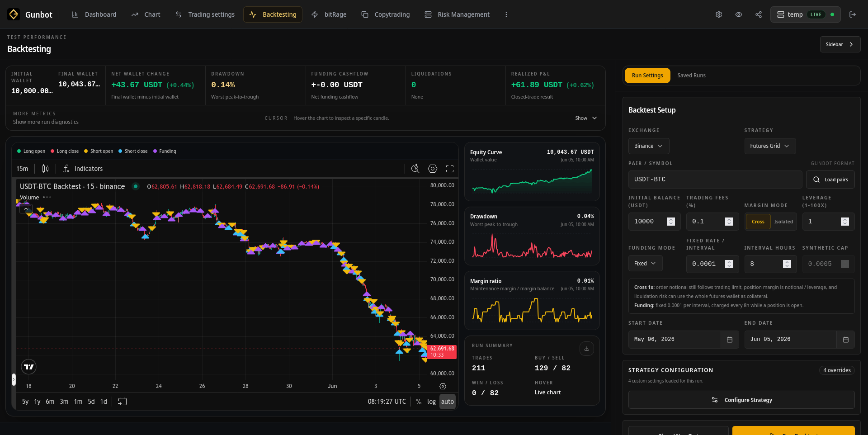Expand More Metrics with Show chevron
The height and width of the screenshot is (435, 868).
click(586, 118)
